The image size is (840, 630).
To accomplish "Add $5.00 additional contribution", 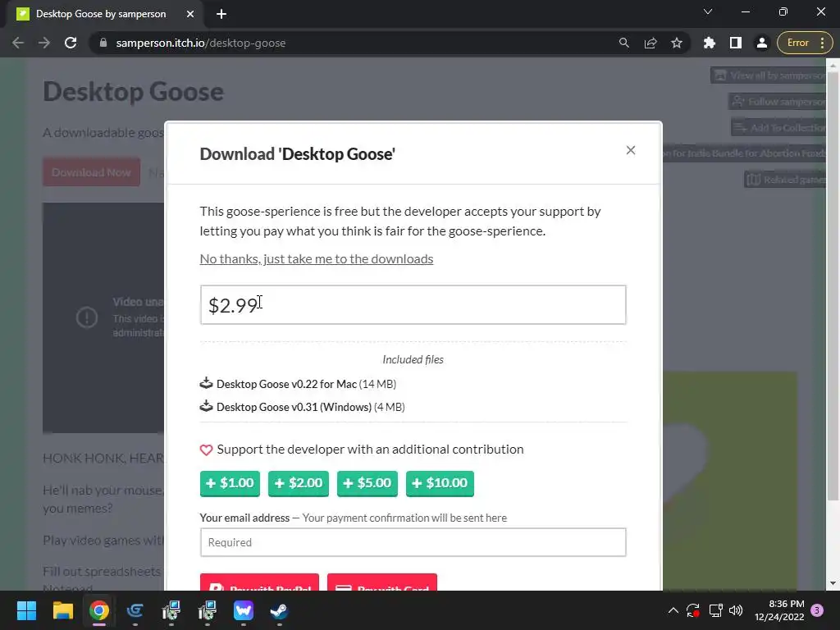I will pos(367,483).
